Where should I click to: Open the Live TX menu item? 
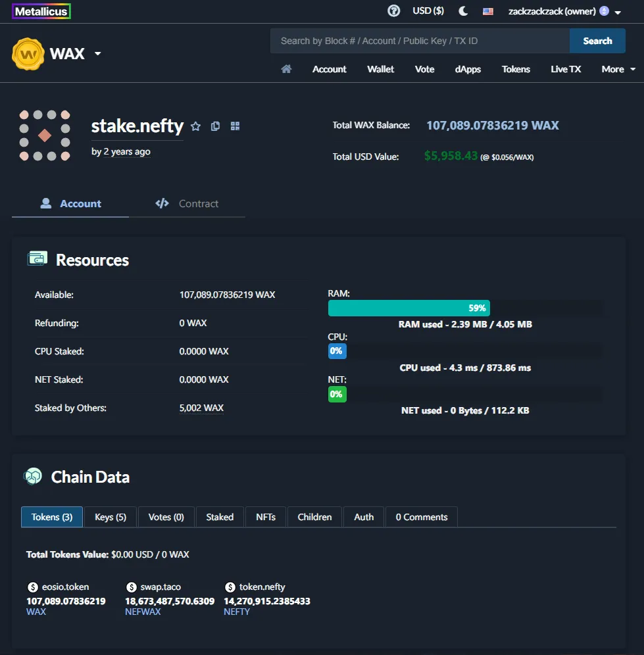click(566, 69)
